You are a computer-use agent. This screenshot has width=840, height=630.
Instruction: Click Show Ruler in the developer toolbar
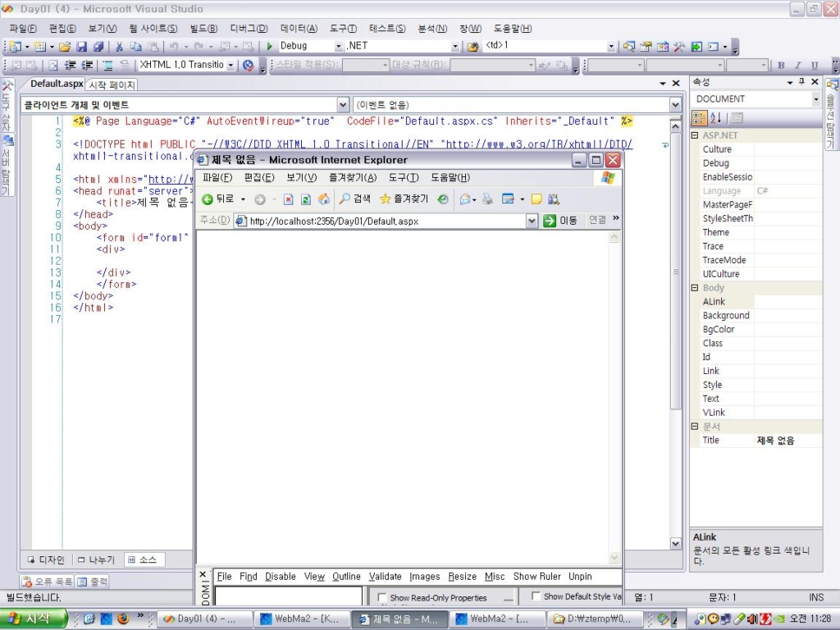(536, 577)
